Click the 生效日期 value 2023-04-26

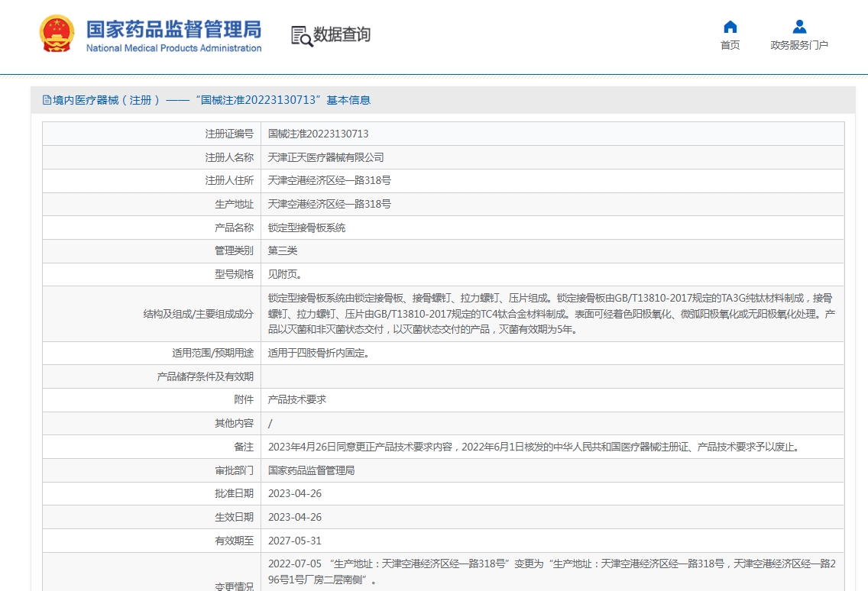(295, 518)
